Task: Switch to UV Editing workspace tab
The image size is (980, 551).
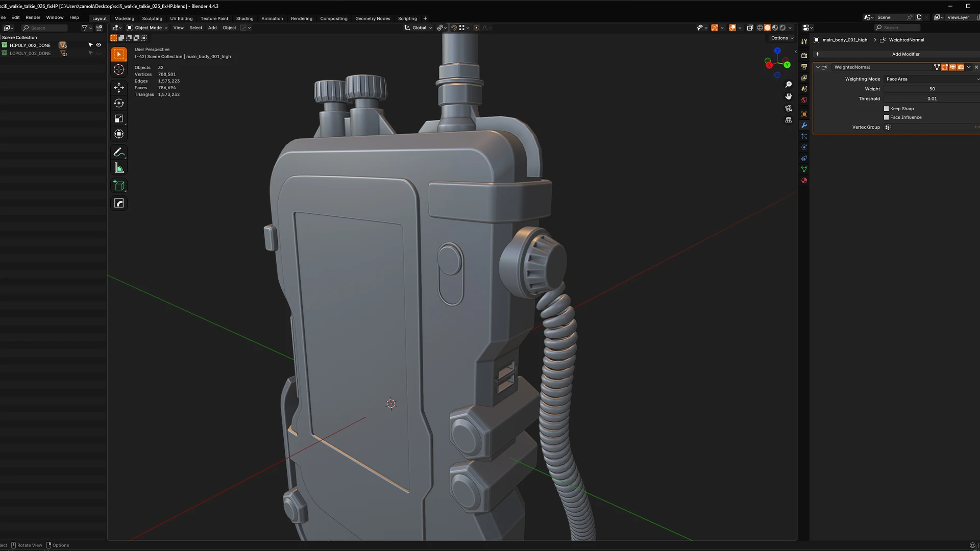Action: click(x=181, y=18)
